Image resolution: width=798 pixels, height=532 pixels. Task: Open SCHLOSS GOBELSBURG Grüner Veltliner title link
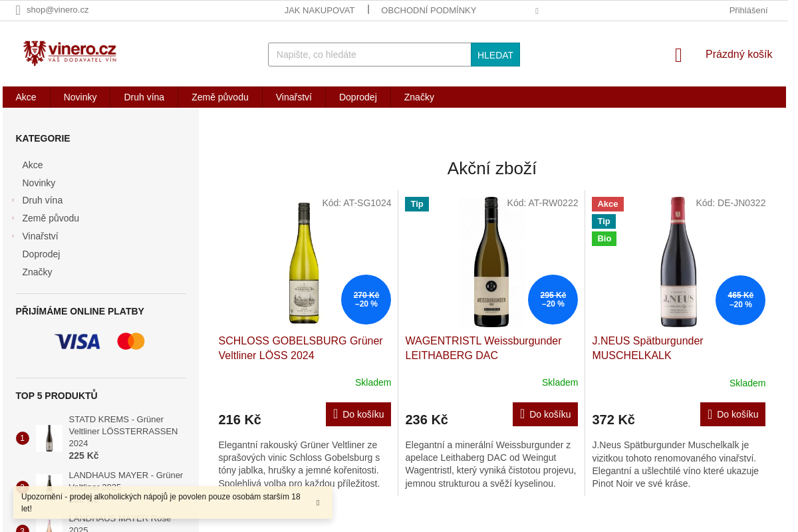tap(301, 348)
